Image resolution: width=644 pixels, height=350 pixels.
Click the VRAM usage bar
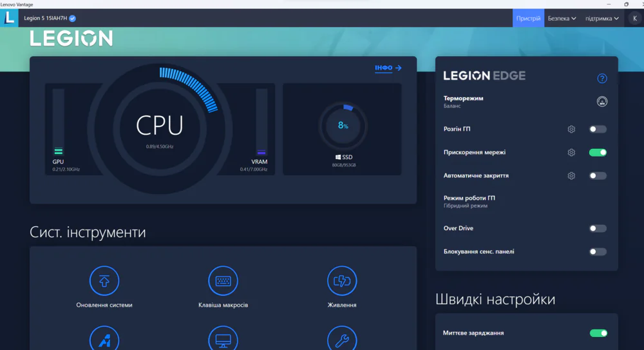pos(261,122)
